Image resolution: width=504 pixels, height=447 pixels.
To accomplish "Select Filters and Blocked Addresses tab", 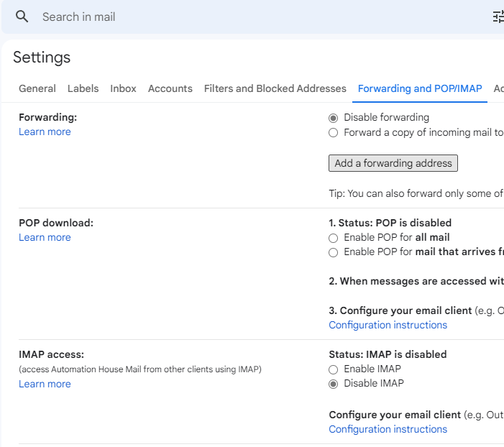I will (275, 88).
